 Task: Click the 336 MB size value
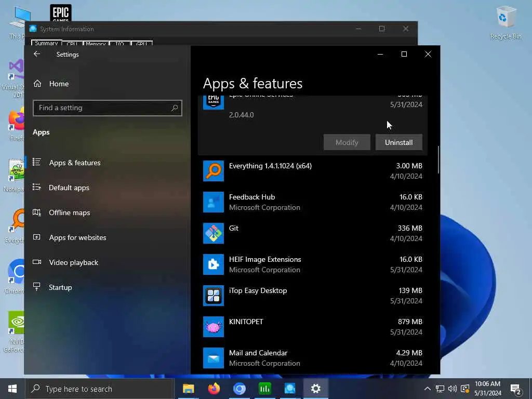pyautogui.click(x=410, y=228)
